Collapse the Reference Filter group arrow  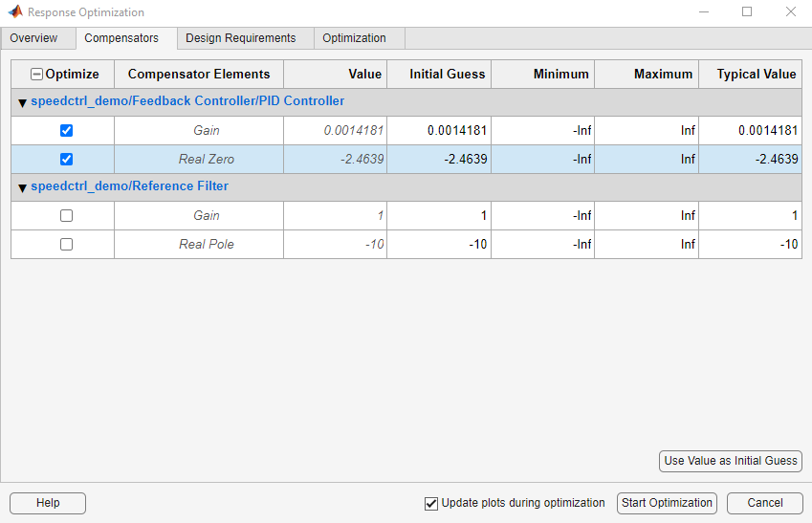[22, 187]
